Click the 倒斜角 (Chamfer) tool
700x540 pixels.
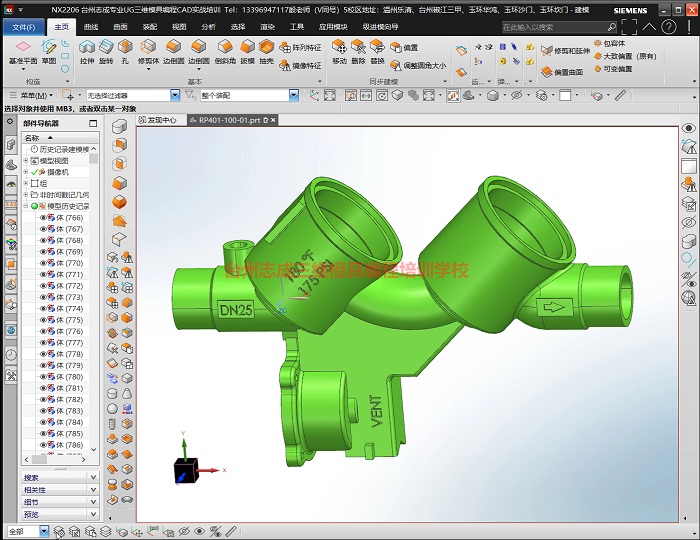pos(225,51)
